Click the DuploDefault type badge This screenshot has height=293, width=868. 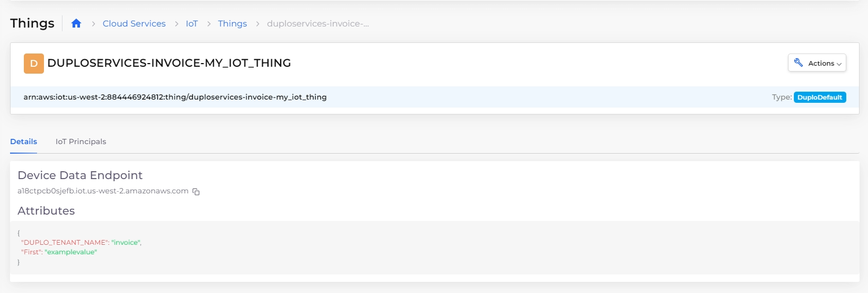(820, 97)
